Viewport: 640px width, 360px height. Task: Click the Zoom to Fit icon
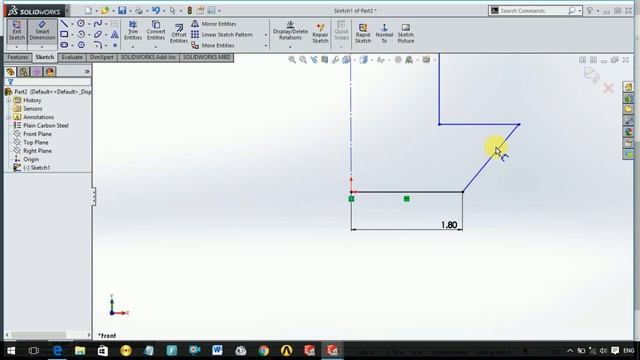coord(292,60)
